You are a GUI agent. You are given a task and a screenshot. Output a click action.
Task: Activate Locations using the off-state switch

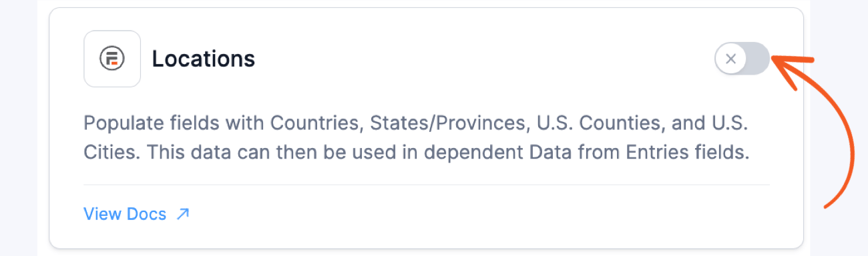tap(742, 59)
